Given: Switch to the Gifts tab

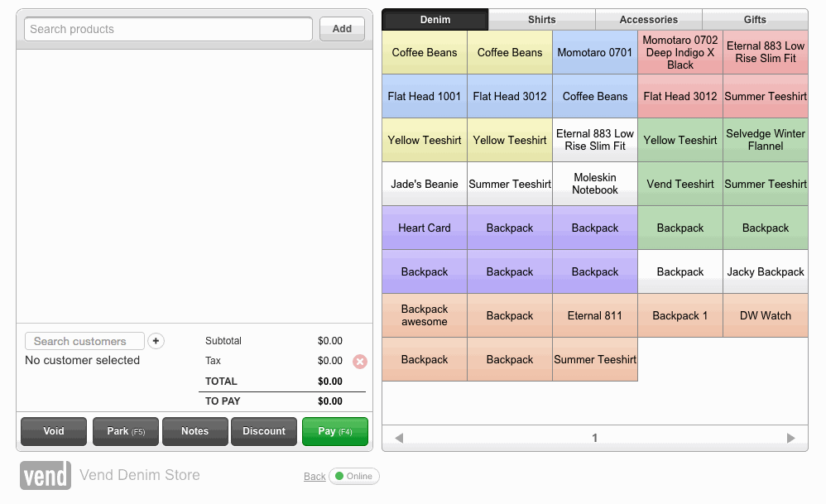Looking at the screenshot, I should tap(755, 20).
